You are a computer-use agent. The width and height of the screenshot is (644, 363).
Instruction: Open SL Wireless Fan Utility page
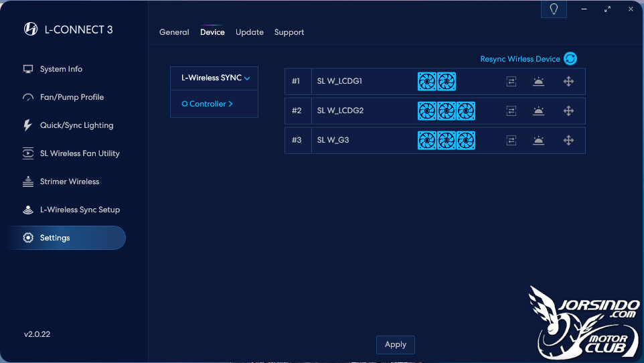click(x=80, y=153)
